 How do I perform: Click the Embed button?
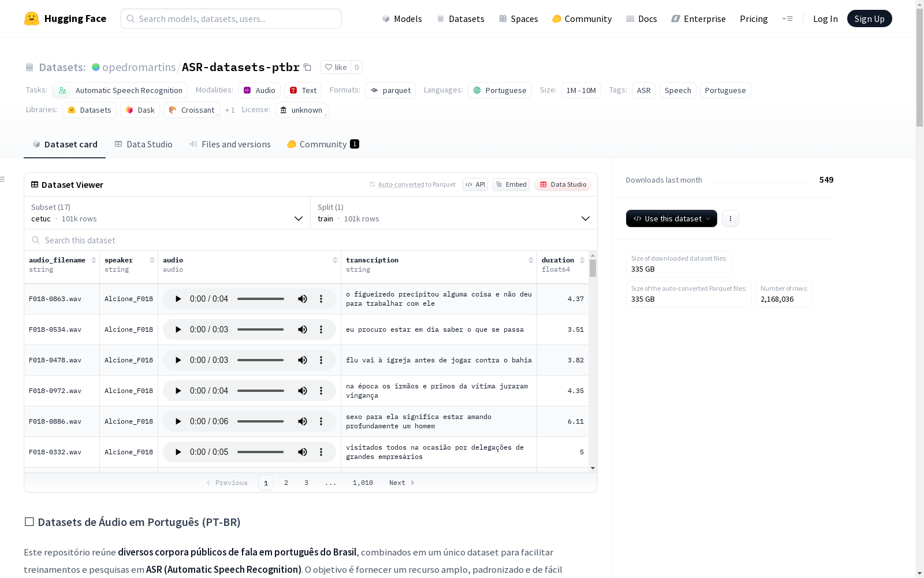511,184
